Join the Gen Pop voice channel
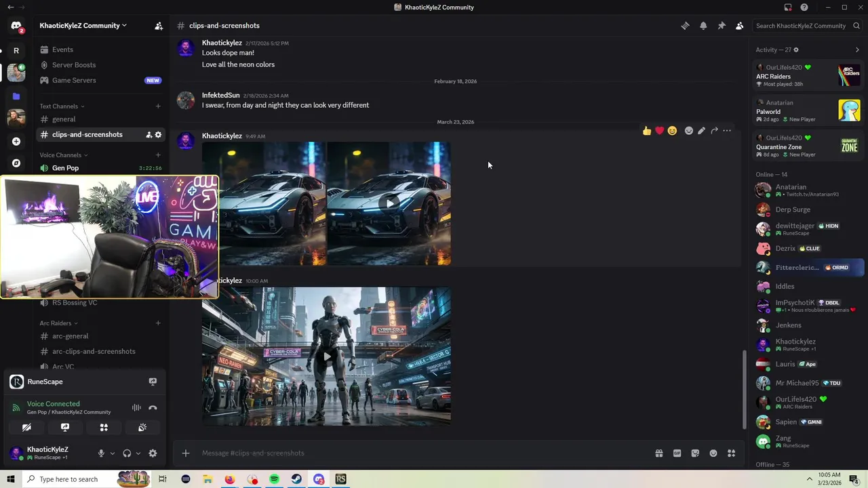Image resolution: width=868 pixels, height=488 pixels. (100, 168)
